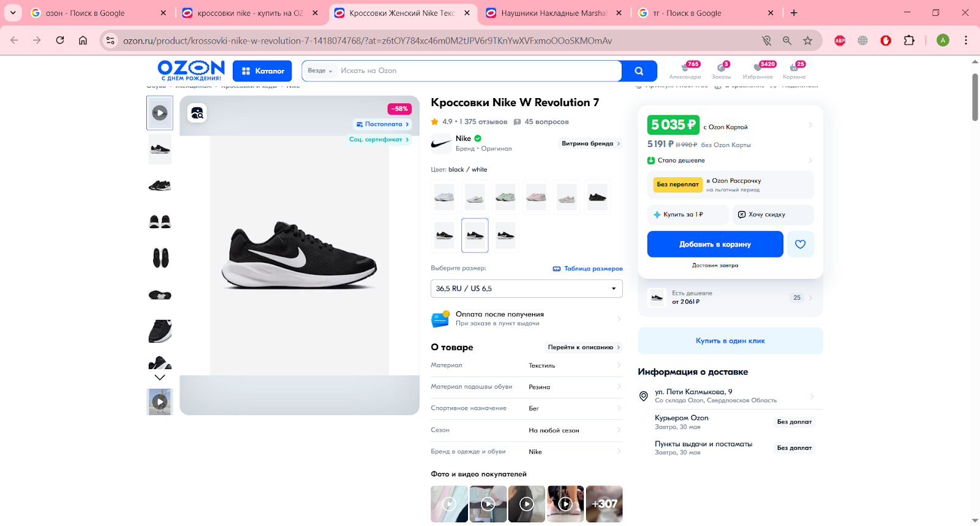Click the 5 035 ₽ Ozon Карта price
980x526 pixels.
point(673,125)
